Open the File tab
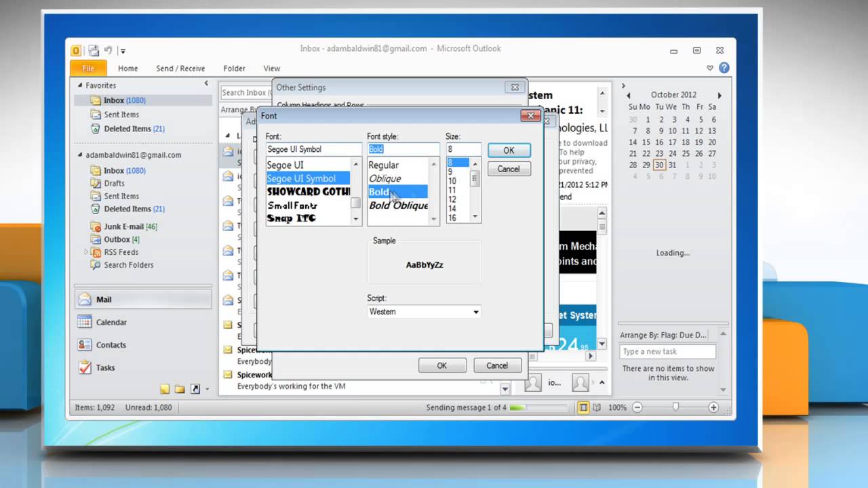 [88, 68]
